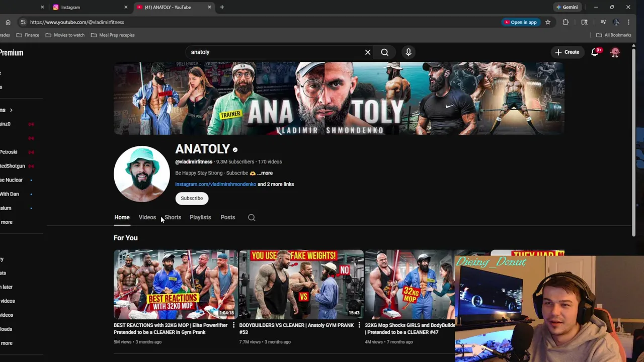Click the ANATOLY channel name heading
Screen dimensions: 644x362
pyautogui.click(x=202, y=149)
